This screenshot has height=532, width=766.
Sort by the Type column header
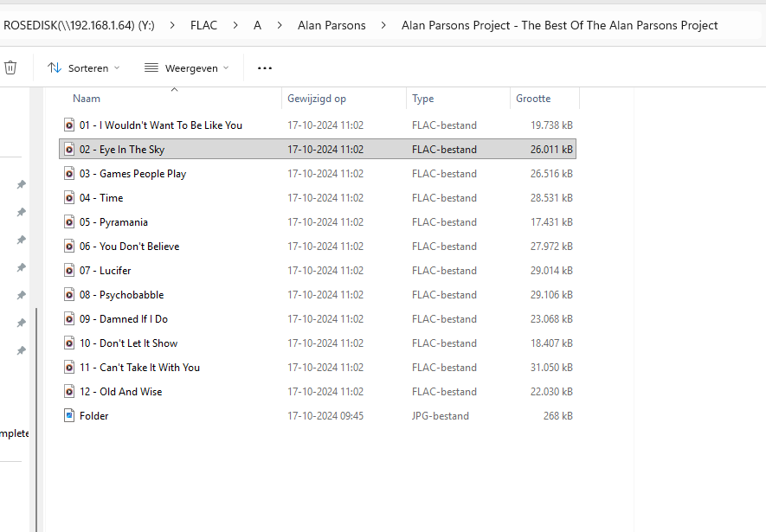(x=423, y=99)
